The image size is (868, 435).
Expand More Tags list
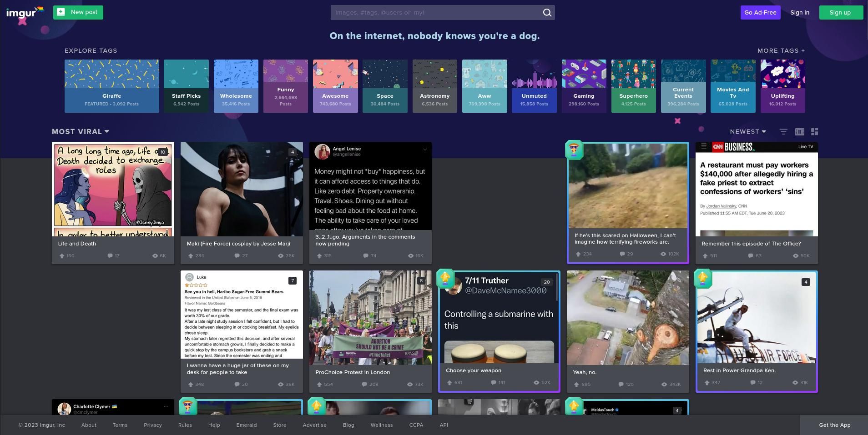[781, 51]
